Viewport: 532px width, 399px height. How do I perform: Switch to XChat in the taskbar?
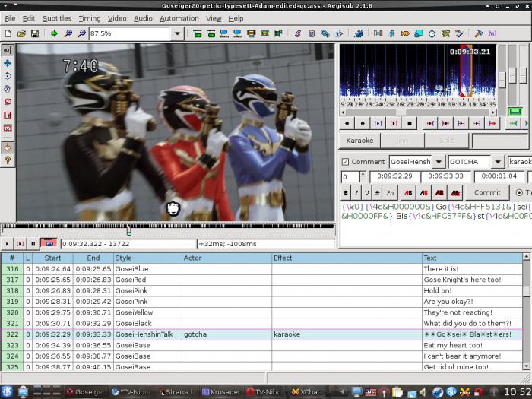coord(310,392)
